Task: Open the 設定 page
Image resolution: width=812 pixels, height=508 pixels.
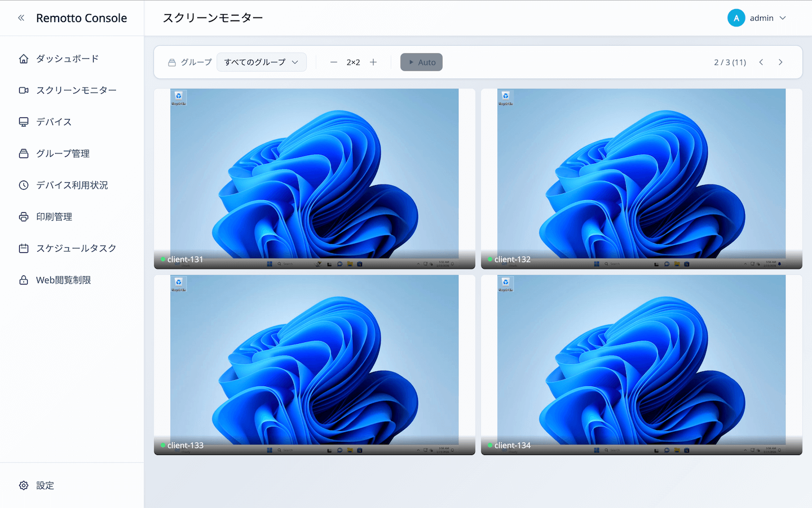Action: [45, 485]
